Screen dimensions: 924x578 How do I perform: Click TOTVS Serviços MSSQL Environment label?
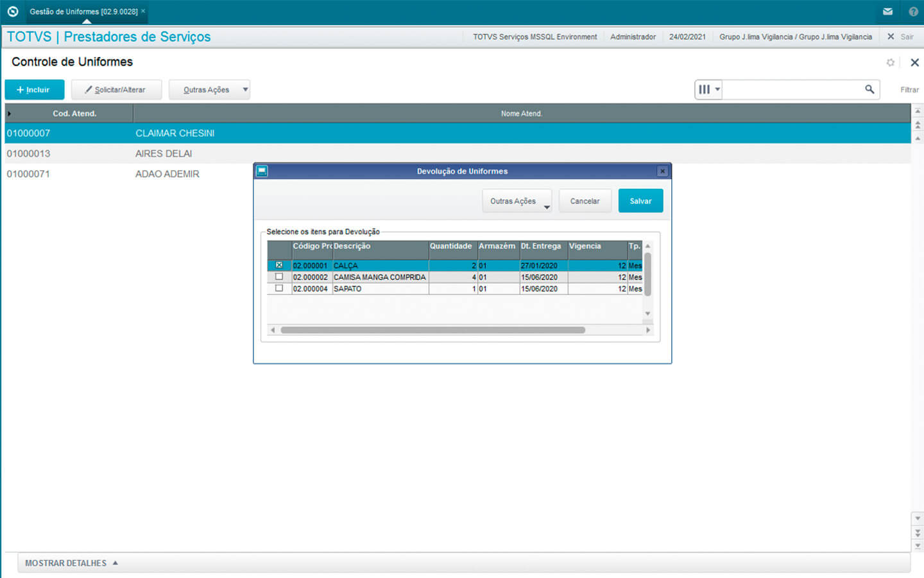pos(535,37)
